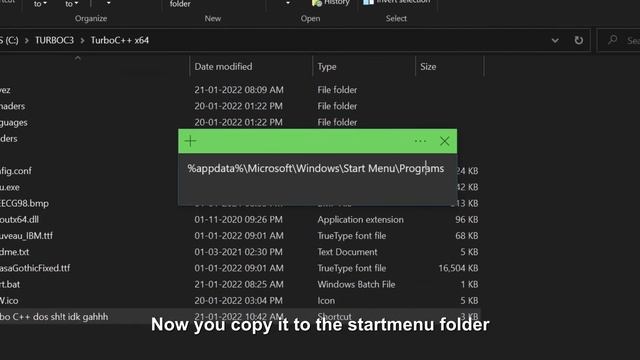Select the dme.txt text document
Screen dimensions: 640x360
[x=14, y=252]
